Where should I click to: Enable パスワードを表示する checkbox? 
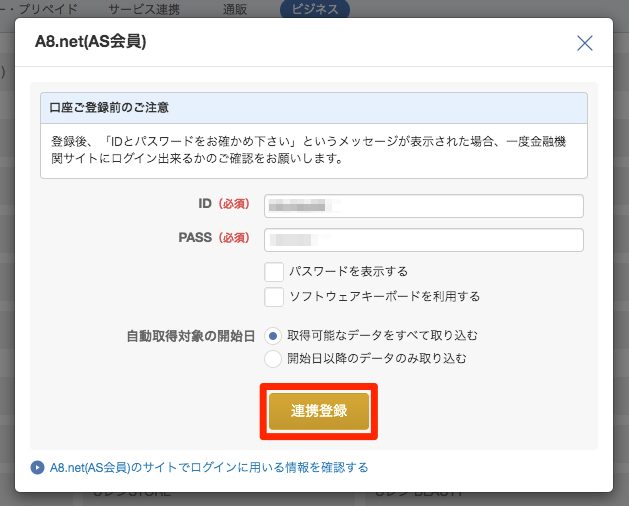(x=274, y=272)
